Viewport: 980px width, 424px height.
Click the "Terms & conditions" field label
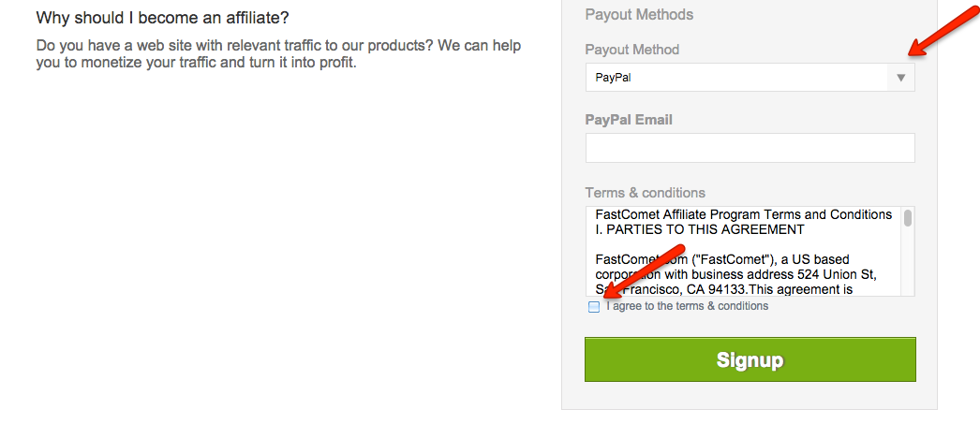click(645, 192)
